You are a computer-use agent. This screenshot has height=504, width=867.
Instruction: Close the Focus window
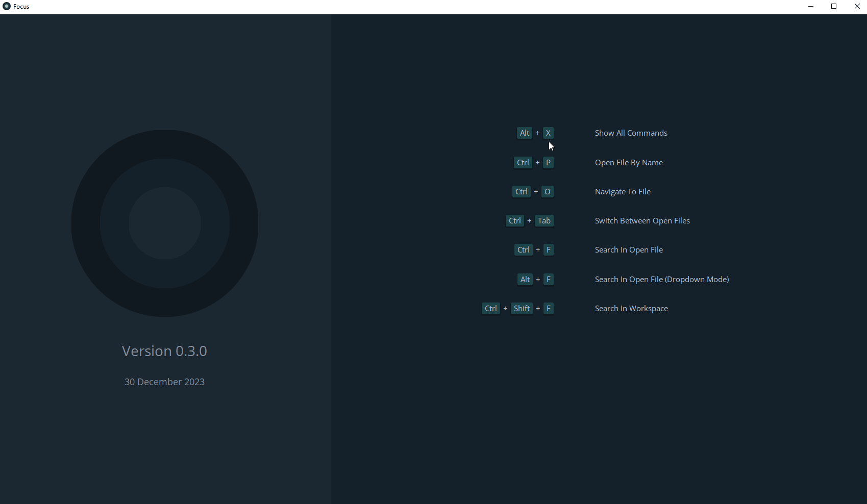(857, 7)
